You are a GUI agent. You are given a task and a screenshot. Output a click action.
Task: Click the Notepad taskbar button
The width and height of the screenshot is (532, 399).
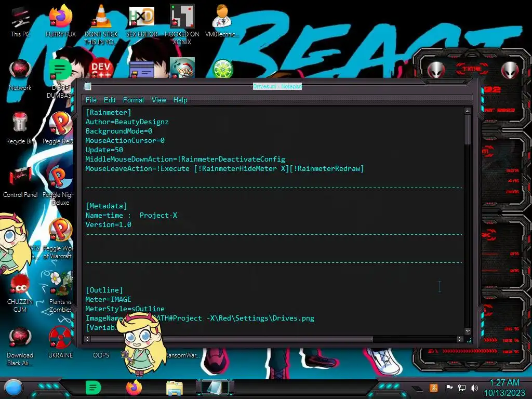[x=215, y=388]
